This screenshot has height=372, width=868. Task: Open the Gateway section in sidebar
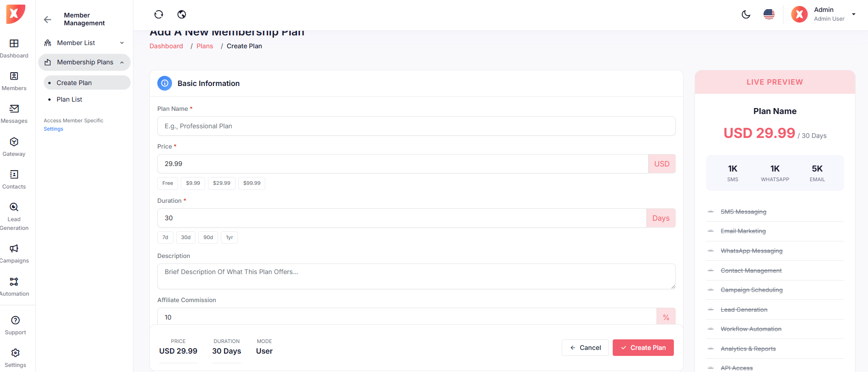(x=14, y=147)
